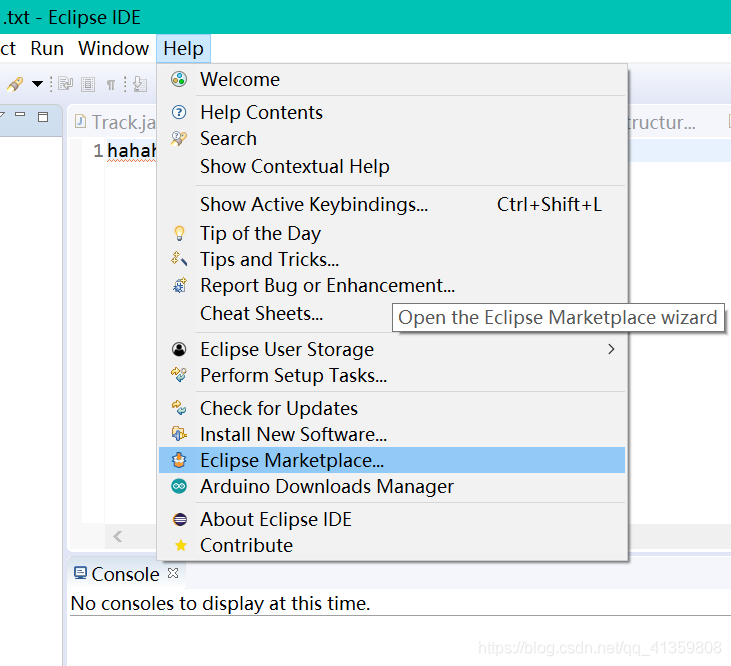
Task: Open the highlighter pen dropdown arrow
Action: [x=37, y=84]
